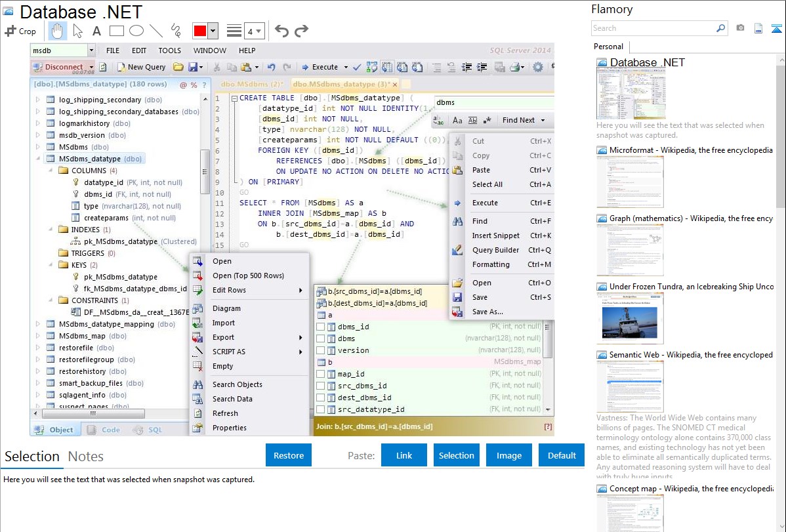Select the text annotation tool A
Screen dimensions: 786x532
click(x=96, y=31)
